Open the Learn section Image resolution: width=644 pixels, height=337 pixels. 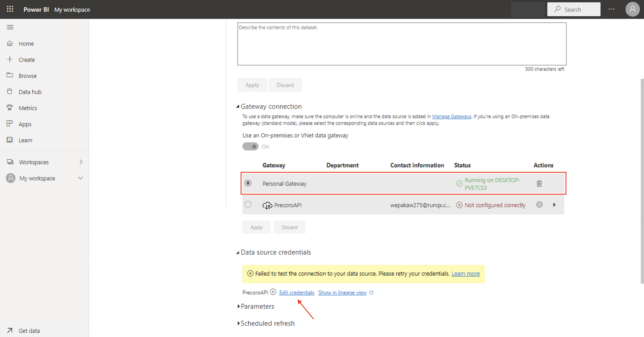(x=25, y=140)
